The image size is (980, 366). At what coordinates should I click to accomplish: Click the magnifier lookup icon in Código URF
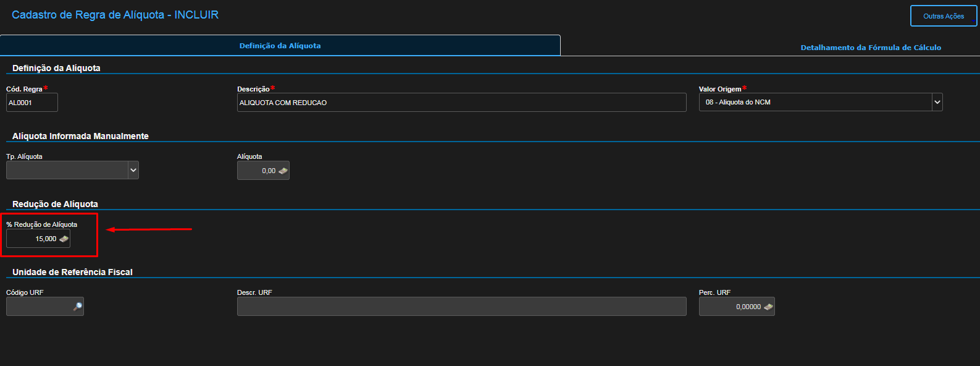tap(77, 307)
